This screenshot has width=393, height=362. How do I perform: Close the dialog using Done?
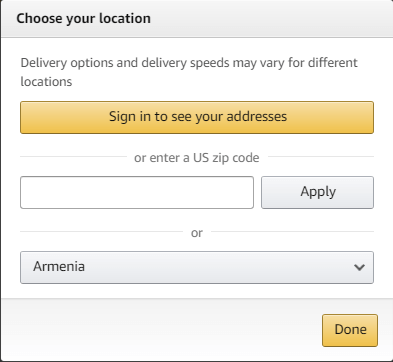[x=350, y=330]
